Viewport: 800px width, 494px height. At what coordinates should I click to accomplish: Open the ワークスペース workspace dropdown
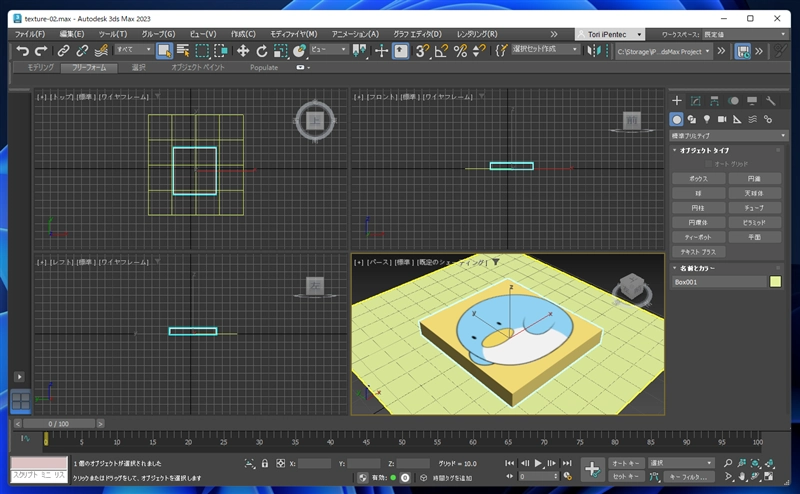click(x=744, y=34)
